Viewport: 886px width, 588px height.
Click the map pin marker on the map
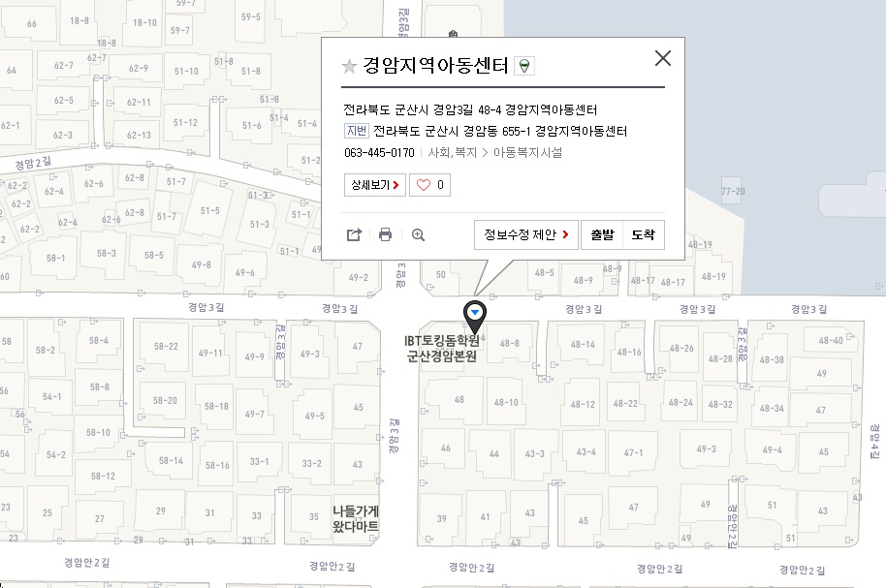(475, 314)
